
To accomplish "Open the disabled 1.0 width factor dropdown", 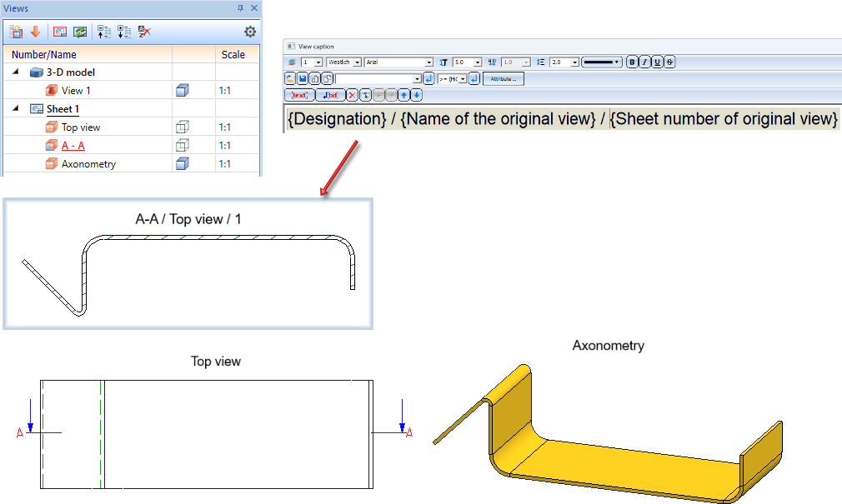I will pos(526,62).
